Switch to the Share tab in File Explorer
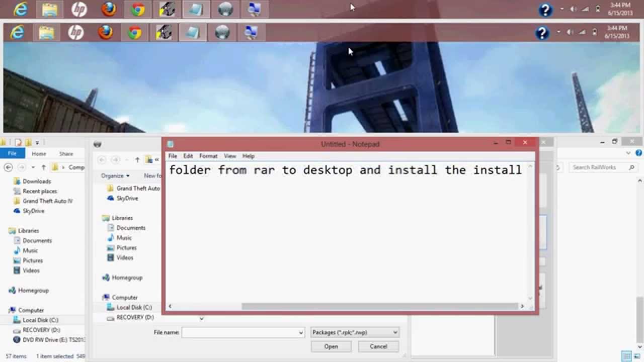644x362 pixels. (66, 154)
